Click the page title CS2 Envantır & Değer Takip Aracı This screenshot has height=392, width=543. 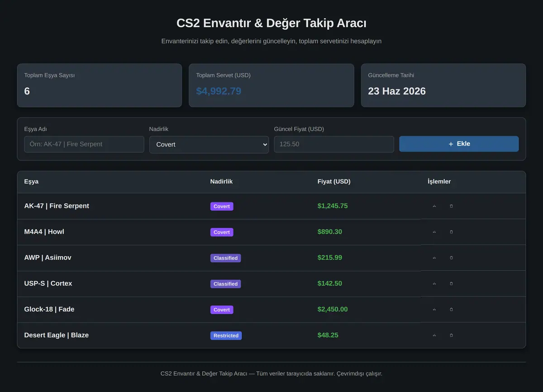click(x=271, y=23)
